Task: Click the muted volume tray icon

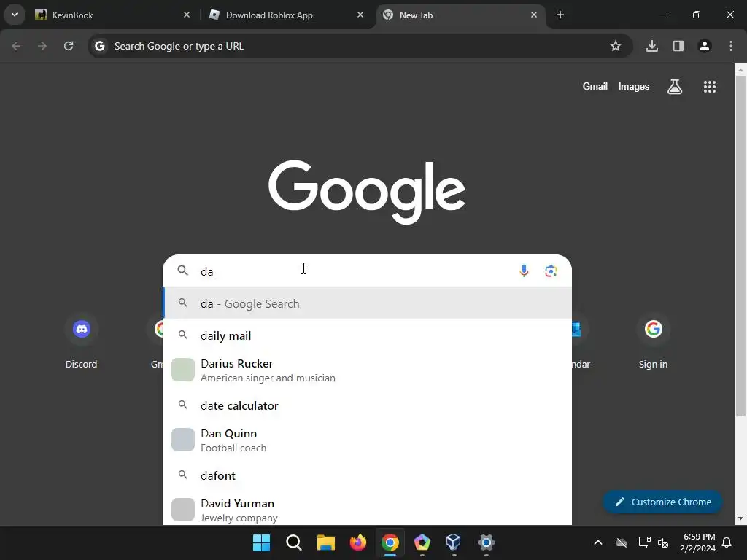Action: 662,542
